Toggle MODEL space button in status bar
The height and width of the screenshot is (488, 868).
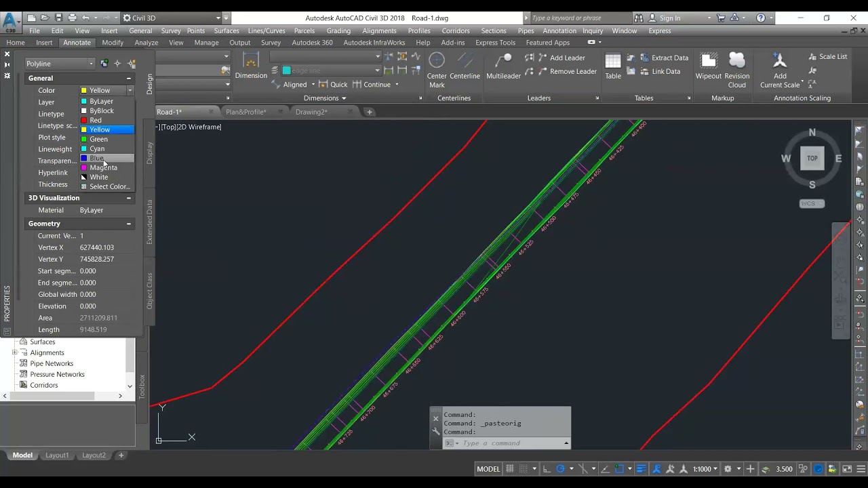(488, 469)
